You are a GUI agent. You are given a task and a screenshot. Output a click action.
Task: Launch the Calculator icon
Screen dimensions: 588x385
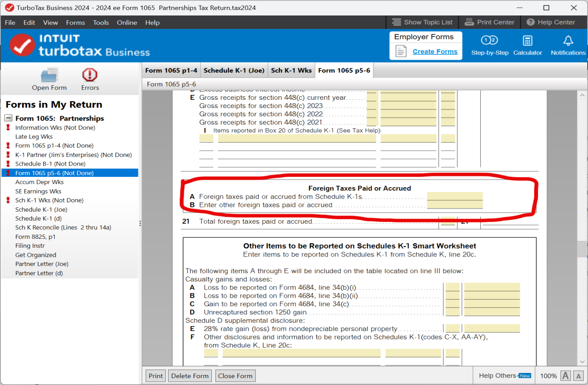point(528,41)
